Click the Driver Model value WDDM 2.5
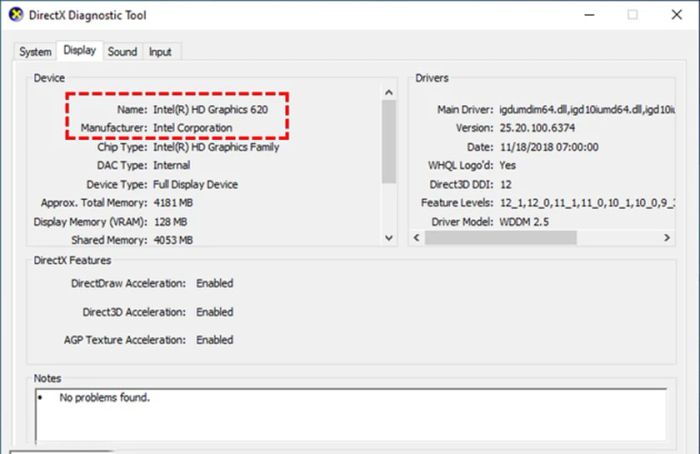This screenshot has height=454, width=700. pos(524,222)
